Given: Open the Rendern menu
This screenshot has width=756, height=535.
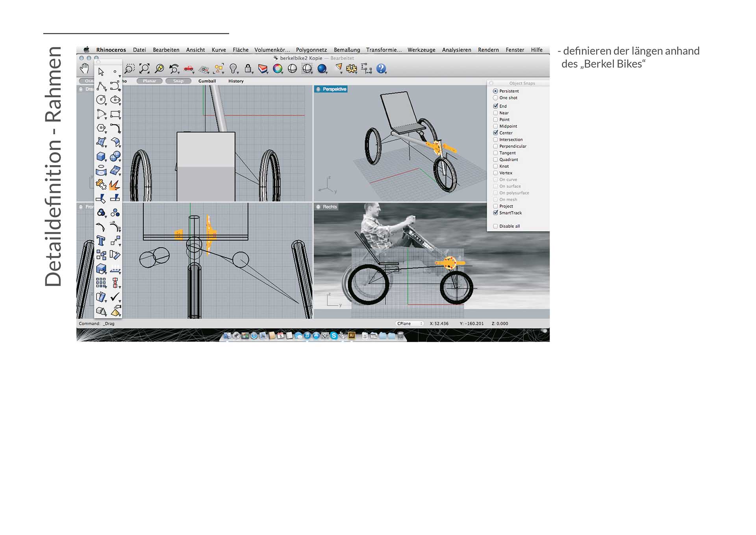Looking at the screenshot, I should (x=488, y=50).
